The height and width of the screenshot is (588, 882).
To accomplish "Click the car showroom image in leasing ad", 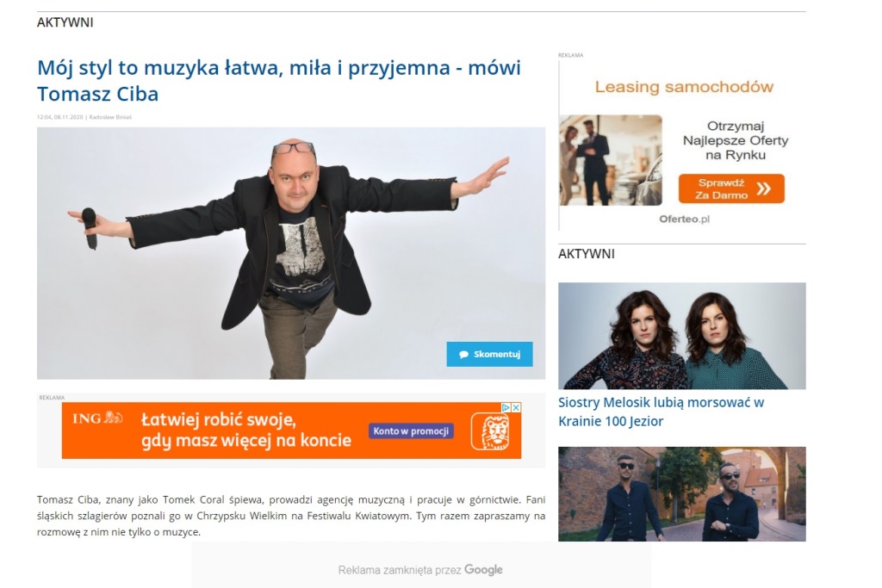I will coord(611,160).
